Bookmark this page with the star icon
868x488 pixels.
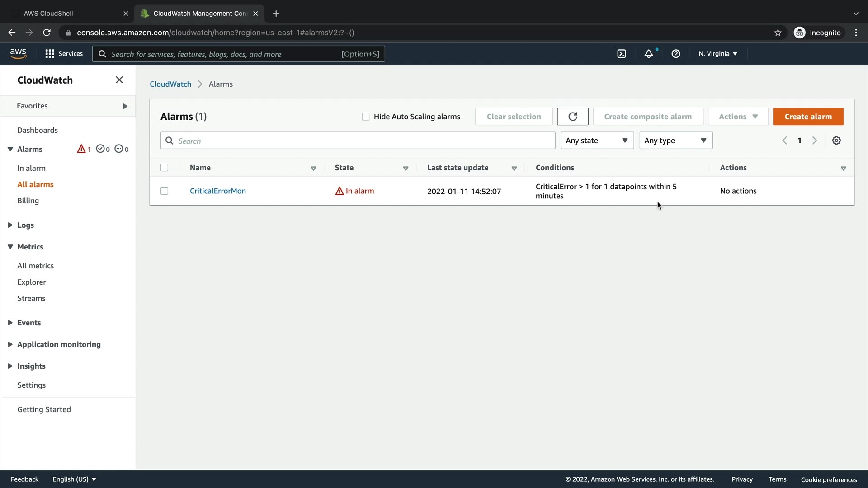click(x=778, y=33)
